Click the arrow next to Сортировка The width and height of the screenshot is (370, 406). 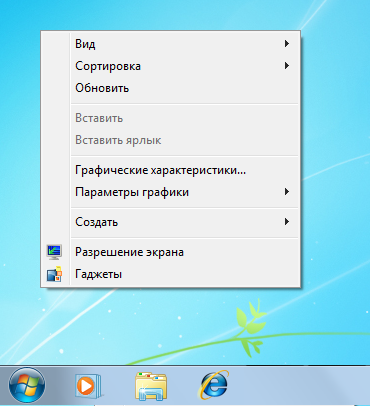click(x=287, y=66)
